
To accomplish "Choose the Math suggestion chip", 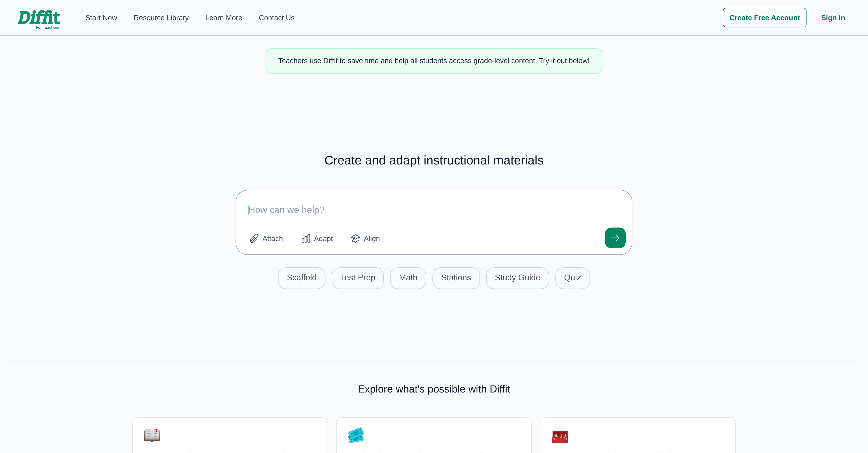I will pyautogui.click(x=408, y=278).
